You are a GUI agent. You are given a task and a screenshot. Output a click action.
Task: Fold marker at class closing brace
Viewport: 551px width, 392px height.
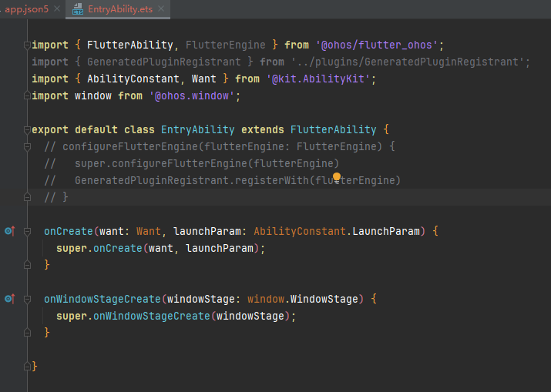click(27, 367)
